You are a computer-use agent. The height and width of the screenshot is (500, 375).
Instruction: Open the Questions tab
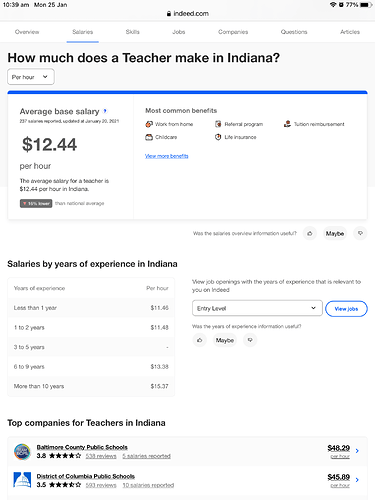coord(294,32)
